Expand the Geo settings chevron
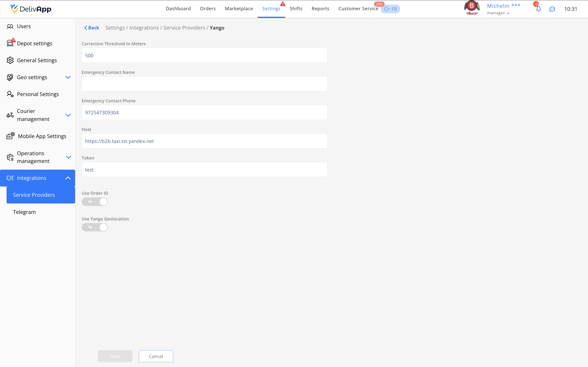 (x=68, y=77)
